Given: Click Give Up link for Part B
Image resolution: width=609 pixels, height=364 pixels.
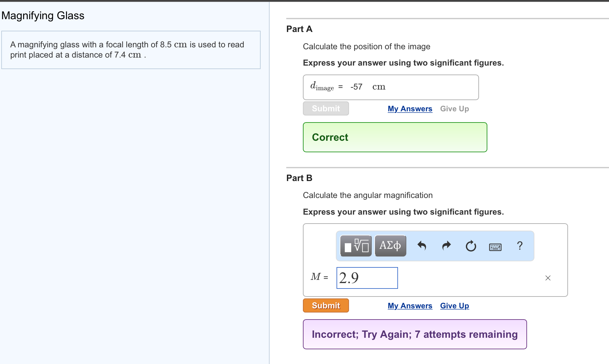Looking at the screenshot, I should click(454, 306).
